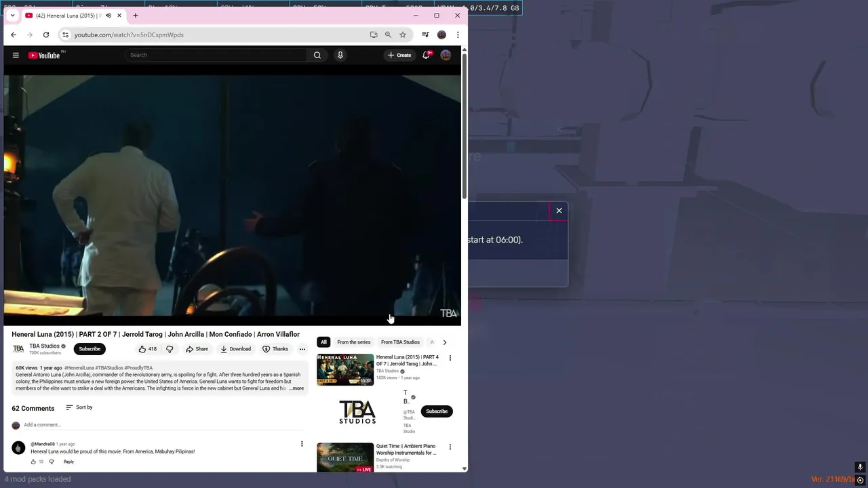Image resolution: width=868 pixels, height=488 pixels.
Task: Open the Chrome three-dot menu
Action: [458, 35]
